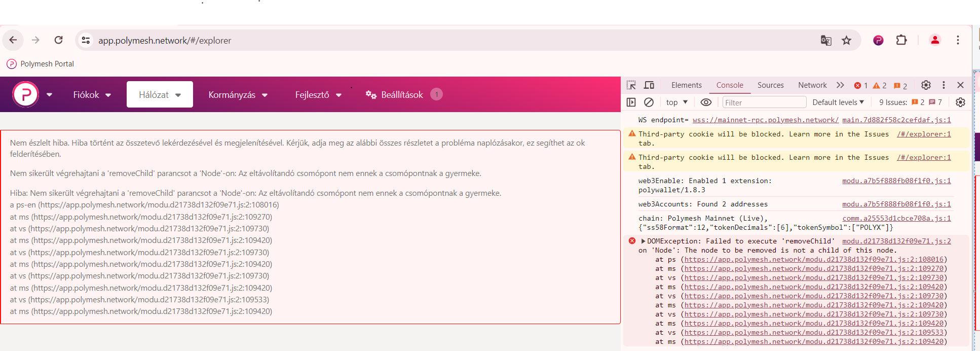Open the Extensions puzzle icon
The width and height of the screenshot is (980, 351).
[x=901, y=40]
